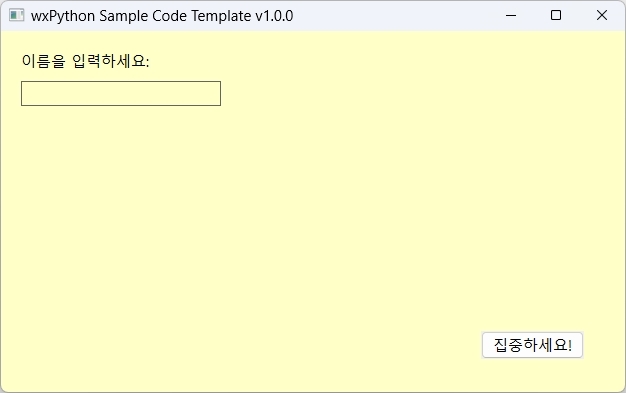Click the word 'Template' in title bar
Viewport: 626px width, 393px height.
[x=221, y=16]
